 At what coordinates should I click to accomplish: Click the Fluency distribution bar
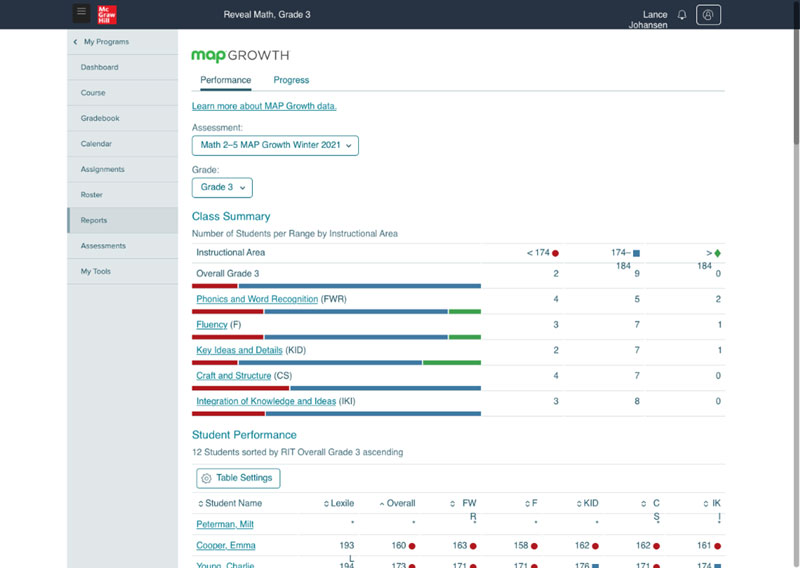coord(336,337)
